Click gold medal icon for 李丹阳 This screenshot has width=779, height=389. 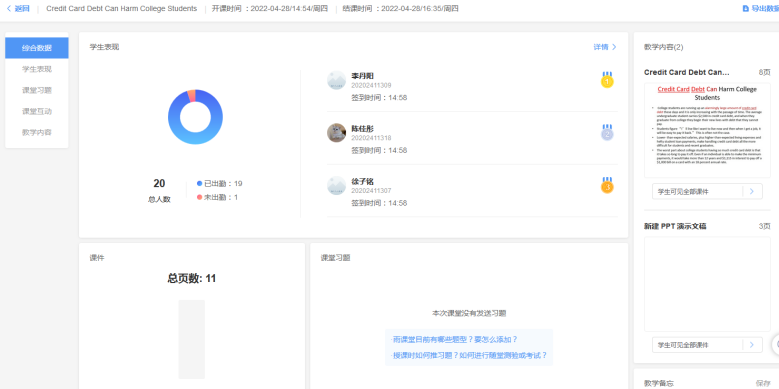point(607,80)
